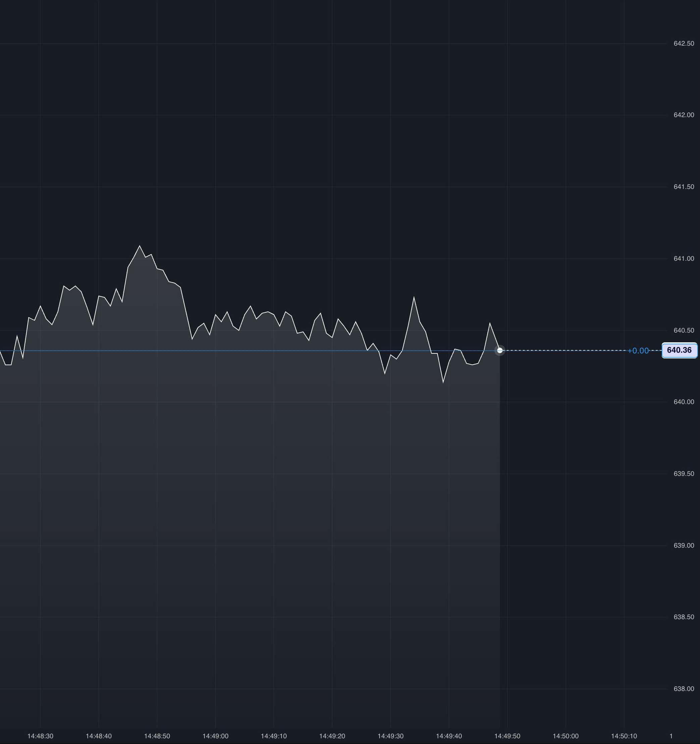Click the 14:49:20 time axis label
The height and width of the screenshot is (744, 700).
[332, 736]
